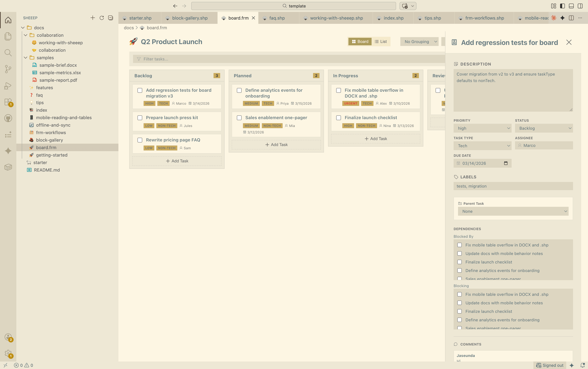Open the Search panel in the activity bar
Viewport: 588px width, 369px height.
tap(8, 53)
